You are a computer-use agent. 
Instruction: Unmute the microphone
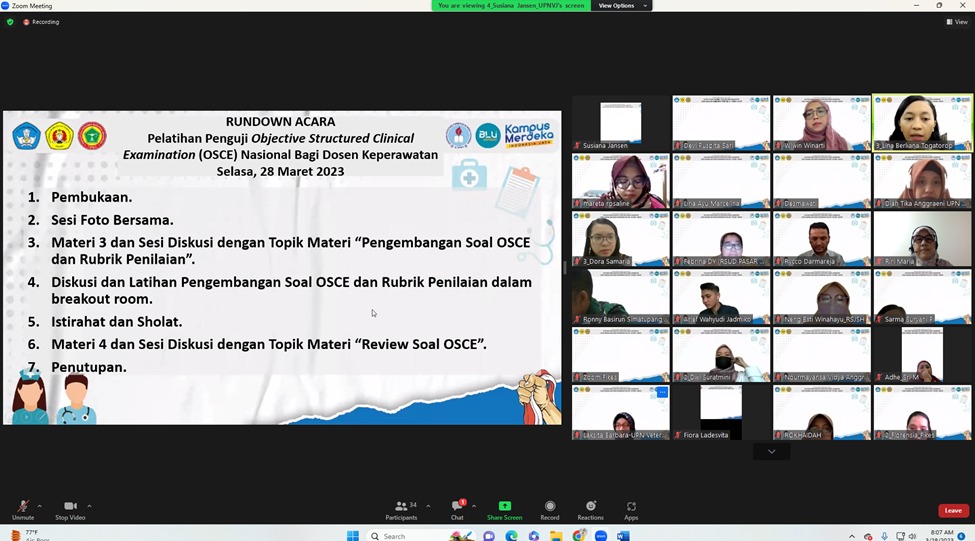(x=22, y=508)
